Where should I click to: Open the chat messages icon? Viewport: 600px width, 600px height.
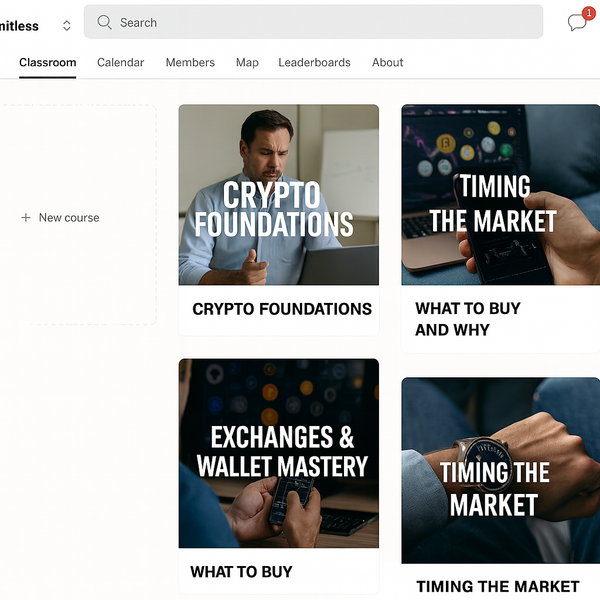tap(577, 23)
